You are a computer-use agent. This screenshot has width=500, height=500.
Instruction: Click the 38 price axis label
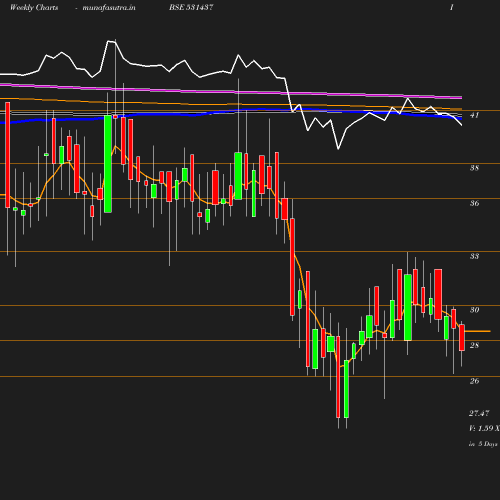click(x=474, y=168)
